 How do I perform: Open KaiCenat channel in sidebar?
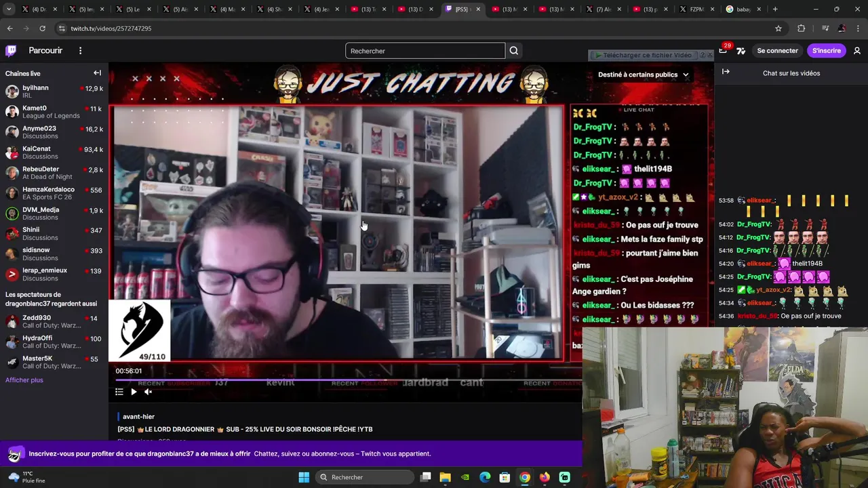tap(54, 152)
